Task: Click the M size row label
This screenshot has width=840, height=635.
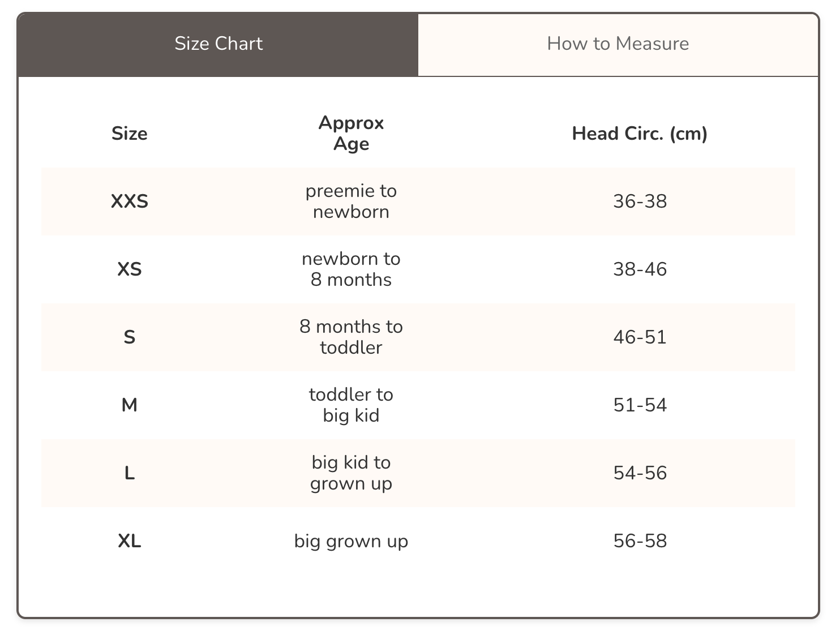Action: [x=130, y=405]
